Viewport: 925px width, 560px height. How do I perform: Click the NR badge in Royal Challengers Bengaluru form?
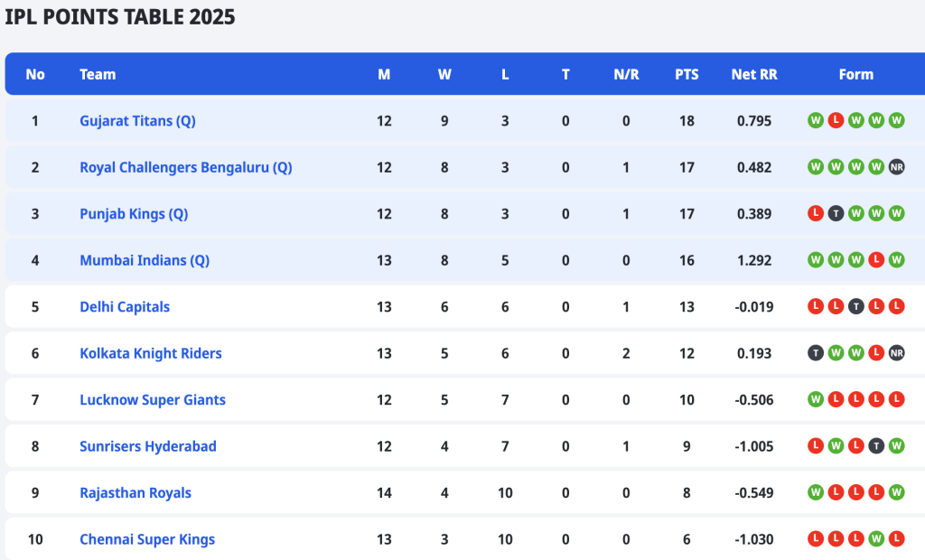(897, 167)
